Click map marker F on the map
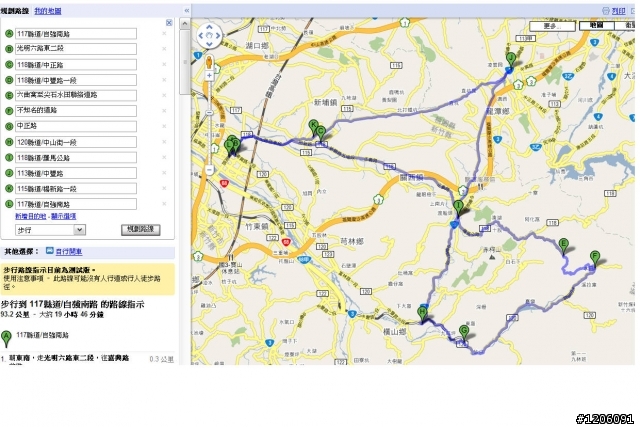 click(x=595, y=259)
